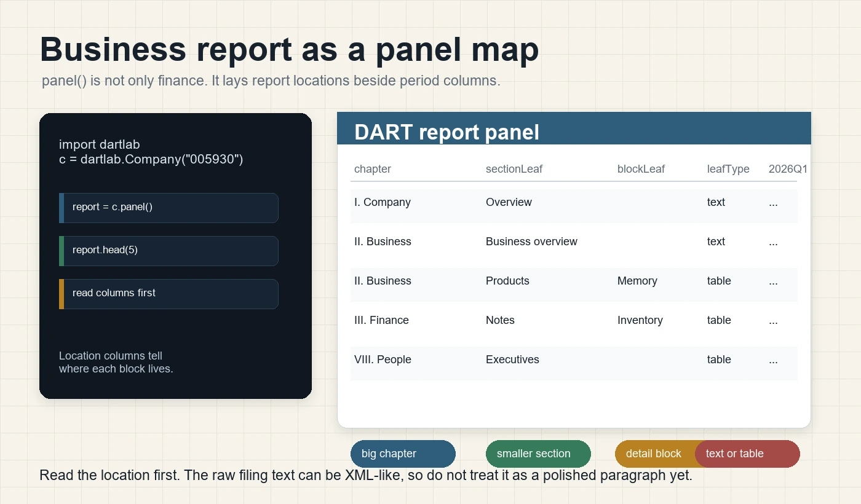Click the 'chapter' column header
Viewport: 861px width, 504px height.
coord(373,169)
